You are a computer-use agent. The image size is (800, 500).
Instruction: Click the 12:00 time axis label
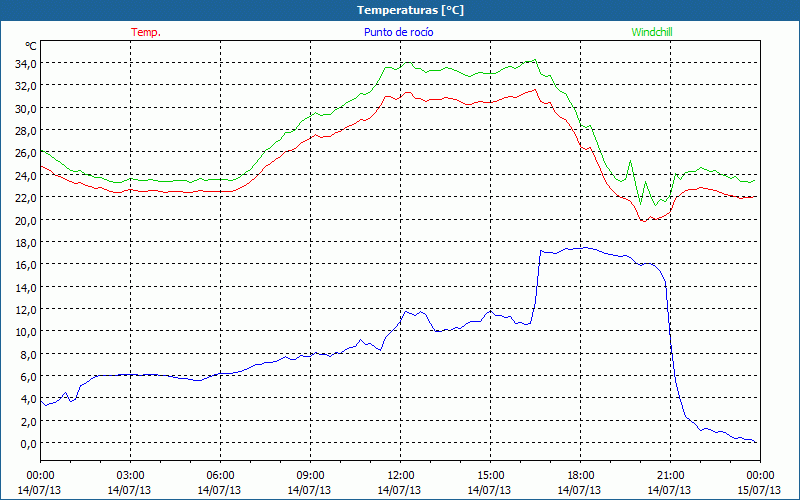[x=401, y=476]
